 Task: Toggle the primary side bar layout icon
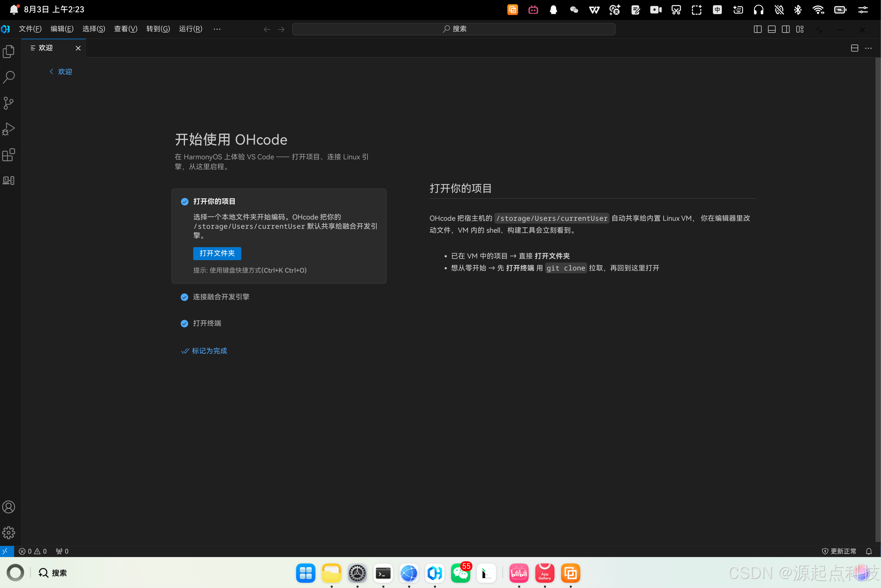pyautogui.click(x=757, y=29)
